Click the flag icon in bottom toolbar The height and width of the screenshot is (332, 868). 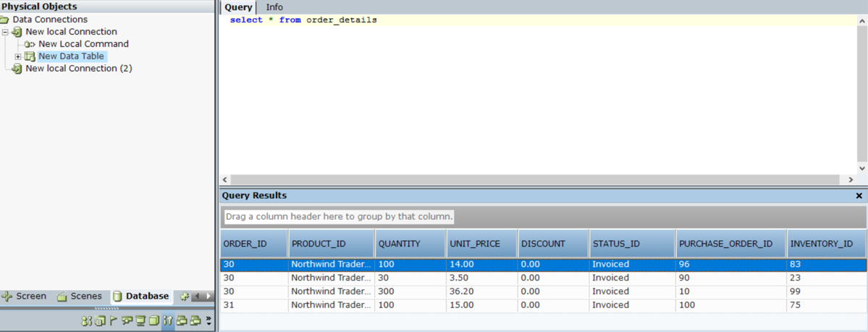coord(114,320)
